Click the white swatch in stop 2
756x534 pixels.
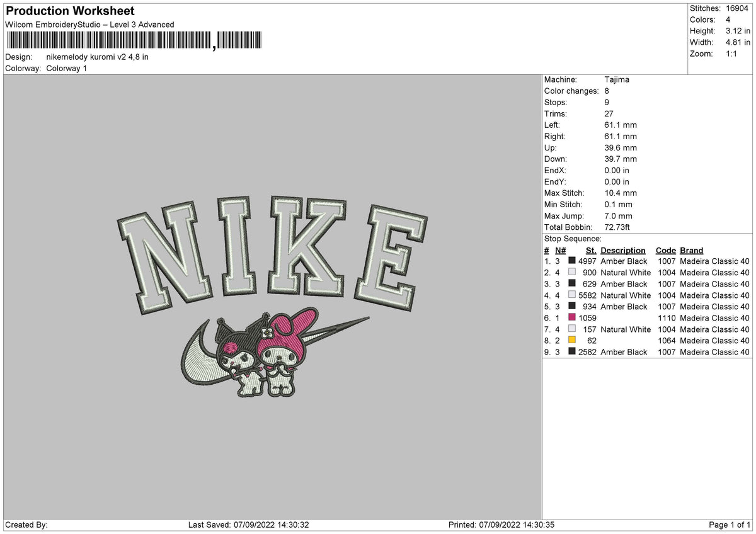point(572,273)
